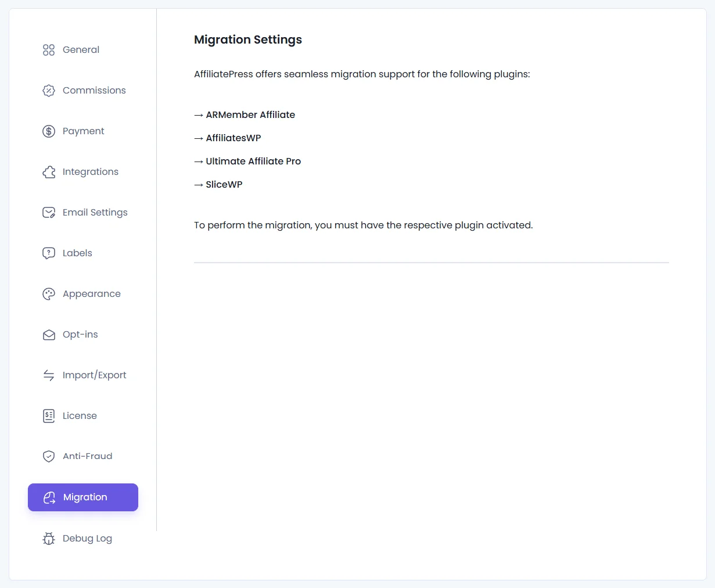Viewport: 715px width, 588px height.
Task: Open Appearance settings
Action: pos(83,294)
